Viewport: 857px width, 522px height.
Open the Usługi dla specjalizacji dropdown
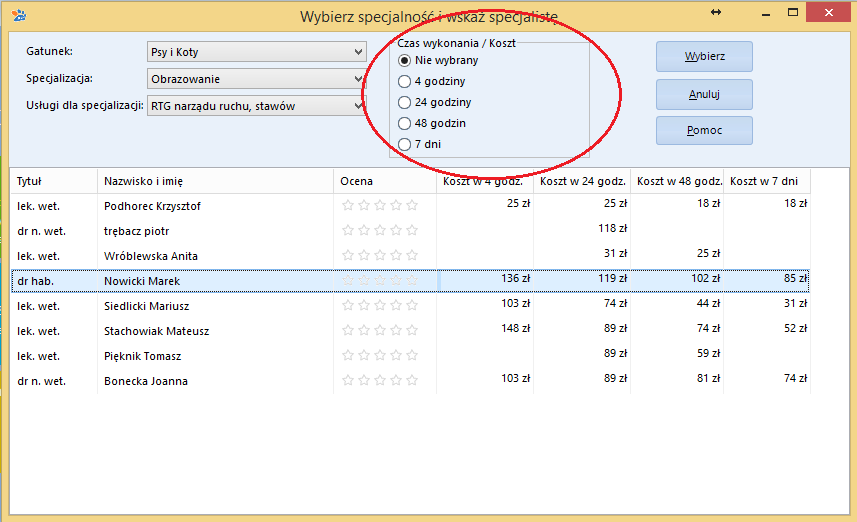[x=256, y=105]
